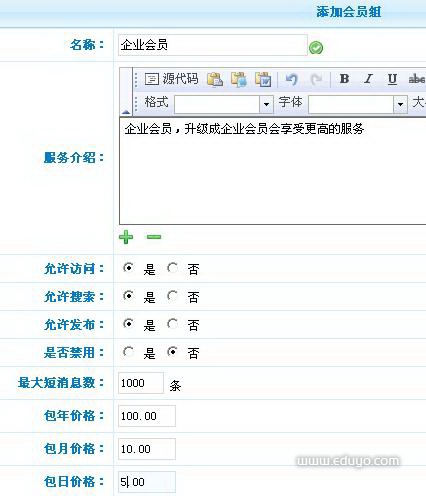Click the Undo arrow icon
This screenshot has width=426, height=496.
click(x=291, y=79)
